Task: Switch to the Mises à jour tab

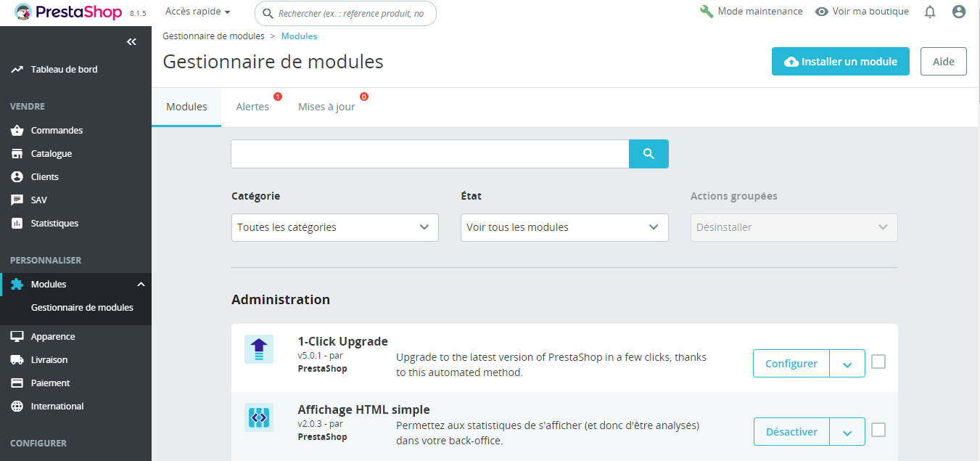Action: (327, 107)
